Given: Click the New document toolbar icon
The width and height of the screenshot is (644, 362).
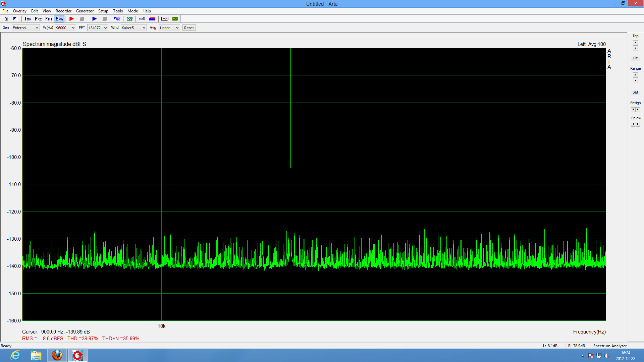Looking at the screenshot, I should point(5,19).
